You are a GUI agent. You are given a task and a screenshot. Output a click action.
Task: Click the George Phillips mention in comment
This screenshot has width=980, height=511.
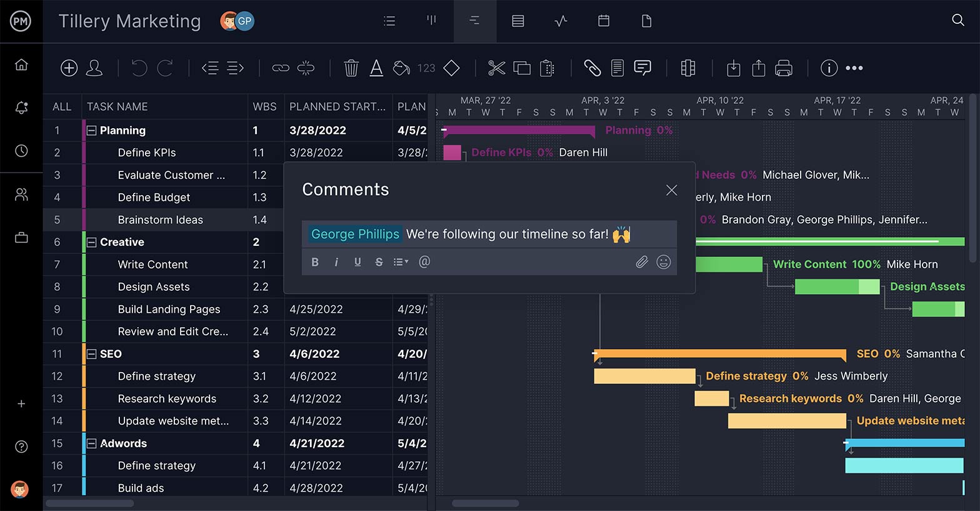[x=355, y=234]
